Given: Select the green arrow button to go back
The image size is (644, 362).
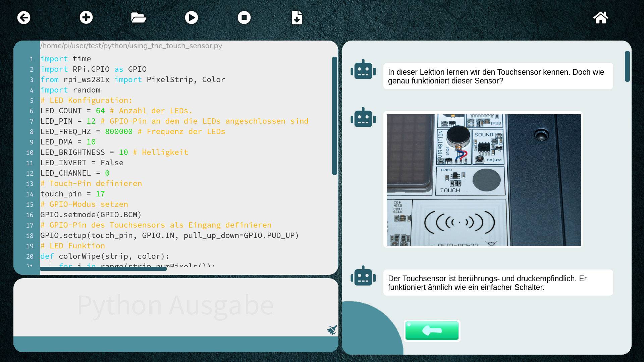Looking at the screenshot, I should [432, 331].
